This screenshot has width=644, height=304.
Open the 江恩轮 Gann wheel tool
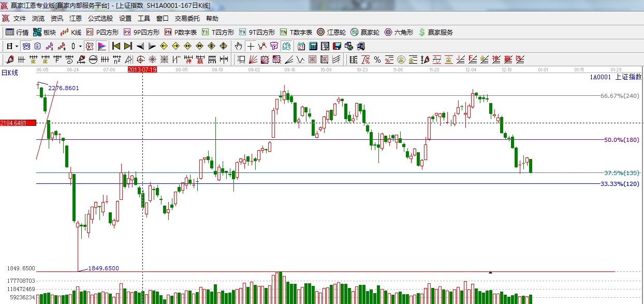331,32
